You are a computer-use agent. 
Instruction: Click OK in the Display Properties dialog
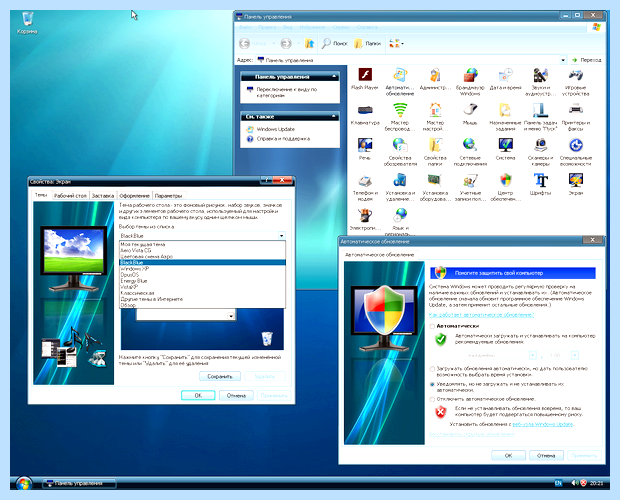198,395
